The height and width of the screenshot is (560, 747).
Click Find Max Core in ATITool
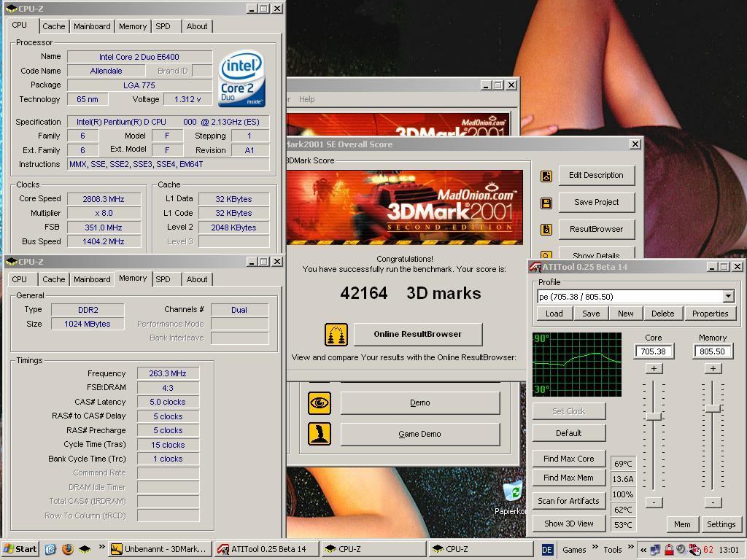coord(569,459)
